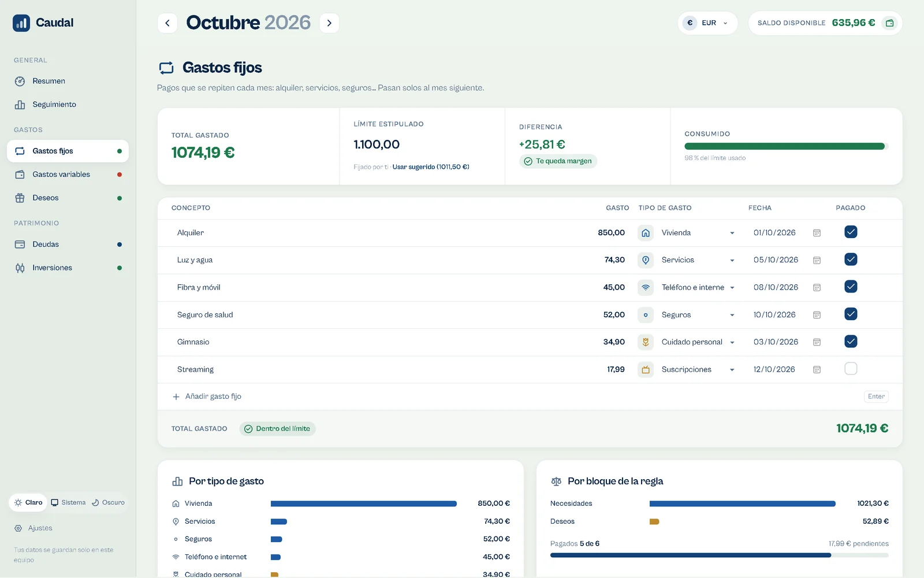The image size is (924, 578).
Task: Edit the 1.100,00 limit value
Action: 377,144
